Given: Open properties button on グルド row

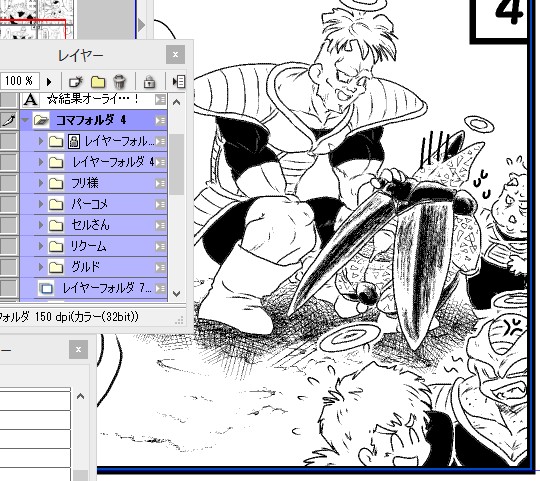Looking at the screenshot, I should 160,267.
